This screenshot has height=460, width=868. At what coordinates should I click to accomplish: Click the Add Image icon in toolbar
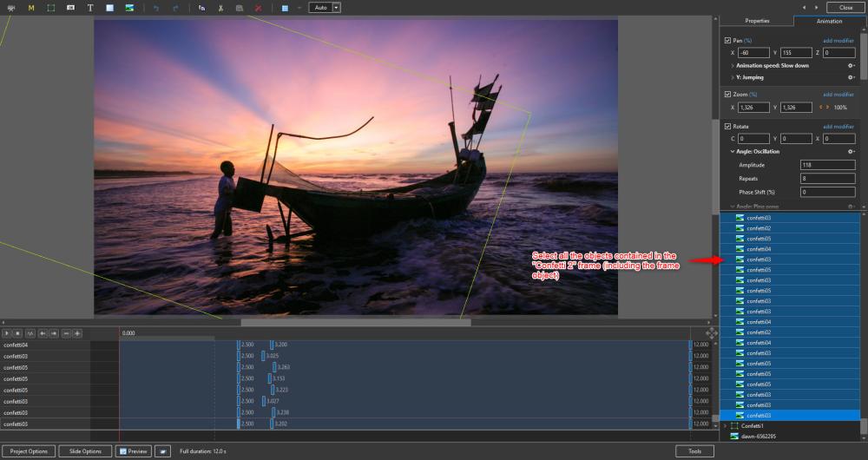click(x=129, y=7)
